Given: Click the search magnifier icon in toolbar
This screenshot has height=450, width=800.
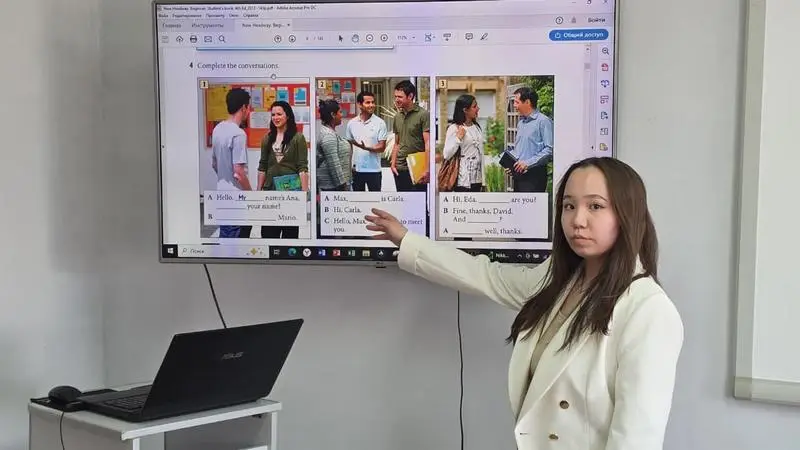Looking at the screenshot, I should click(221, 39).
